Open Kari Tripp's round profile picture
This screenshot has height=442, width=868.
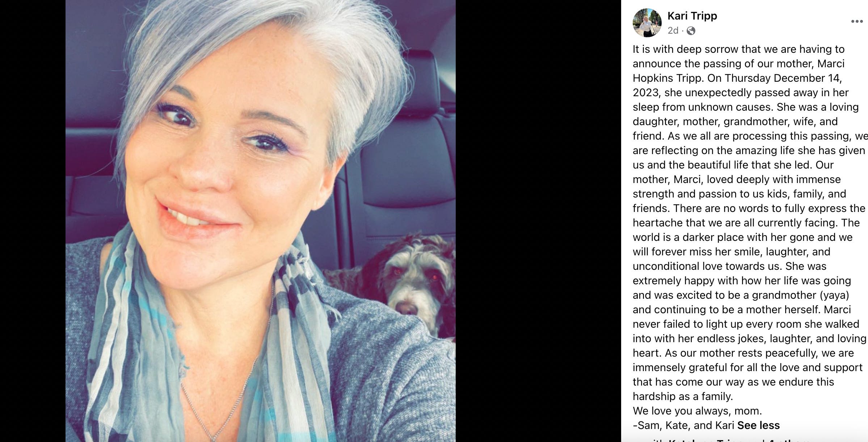647,23
